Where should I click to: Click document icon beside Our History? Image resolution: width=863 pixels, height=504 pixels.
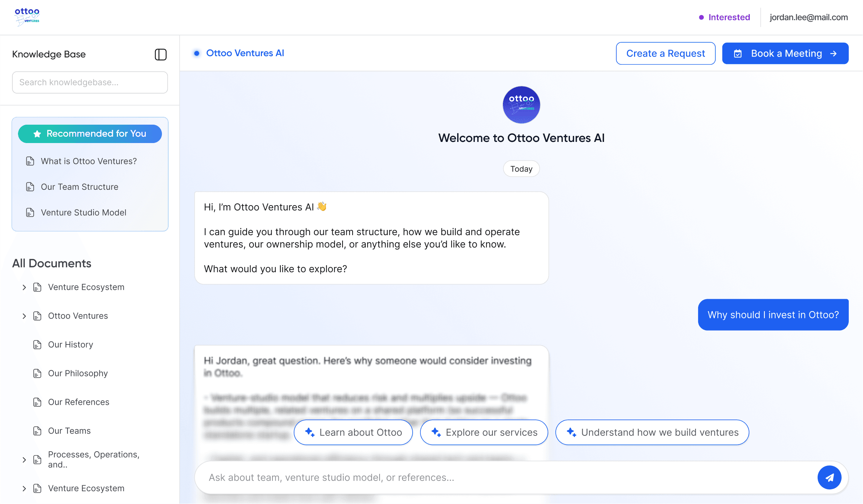pos(37,344)
